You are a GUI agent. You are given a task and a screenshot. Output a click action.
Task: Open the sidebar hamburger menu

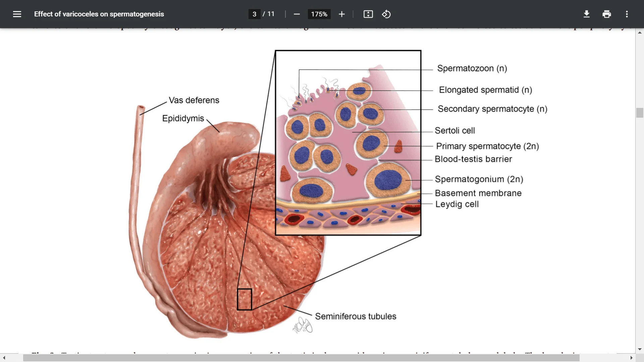point(17,14)
